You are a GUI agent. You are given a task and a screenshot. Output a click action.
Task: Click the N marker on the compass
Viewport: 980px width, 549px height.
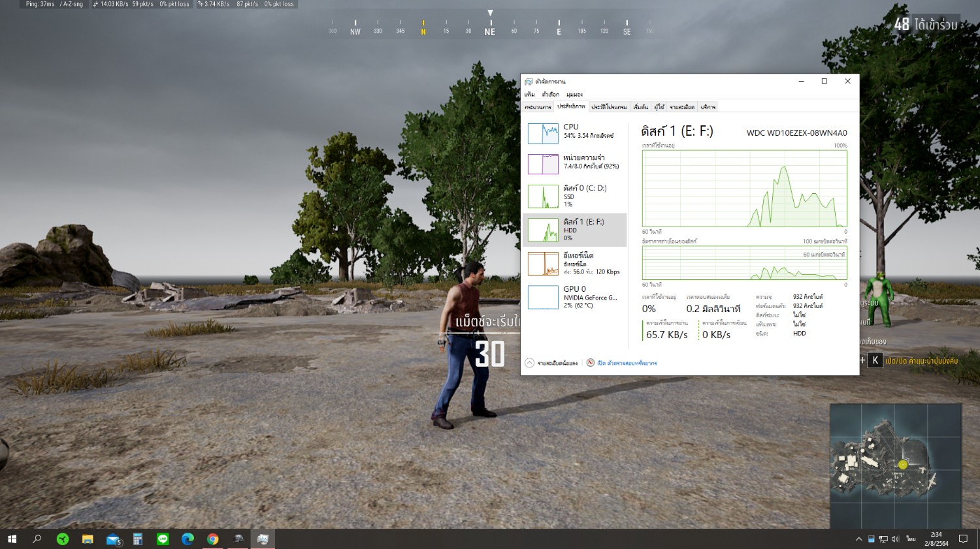[423, 28]
